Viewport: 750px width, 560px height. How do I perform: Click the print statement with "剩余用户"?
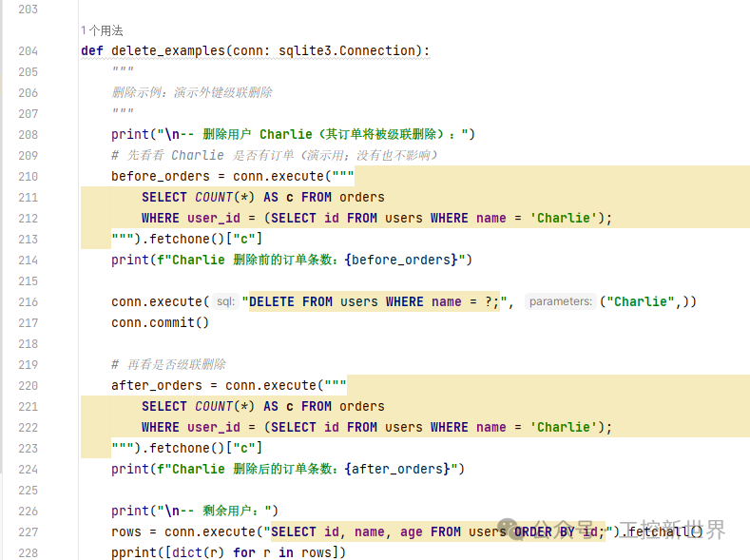point(194,511)
